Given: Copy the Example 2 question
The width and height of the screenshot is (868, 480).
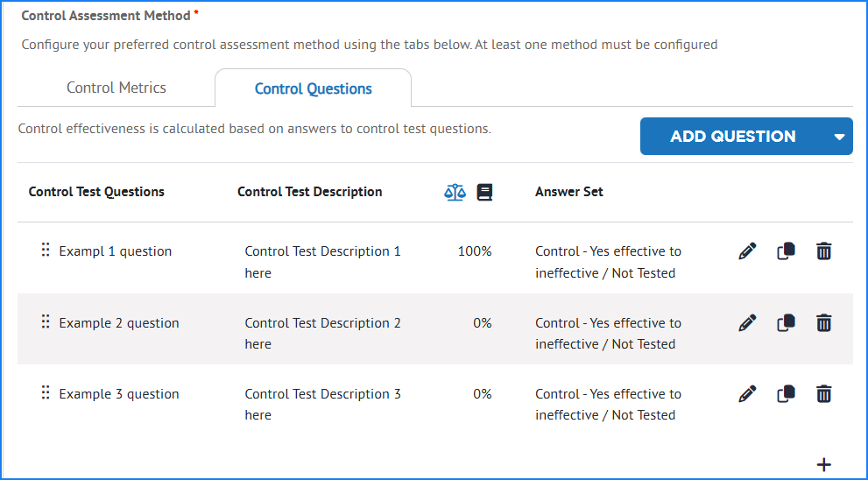Looking at the screenshot, I should pyautogui.click(x=786, y=322).
